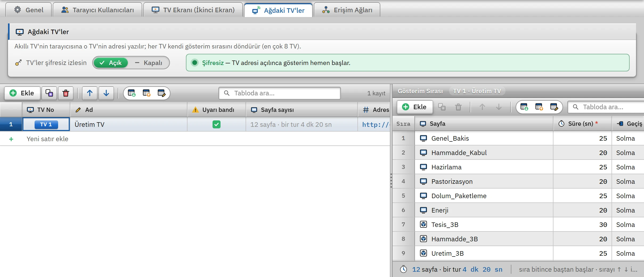Viewport: 644px width, 277px height.
Task: Click the screen icon beside Enerji
Action: tap(423, 210)
